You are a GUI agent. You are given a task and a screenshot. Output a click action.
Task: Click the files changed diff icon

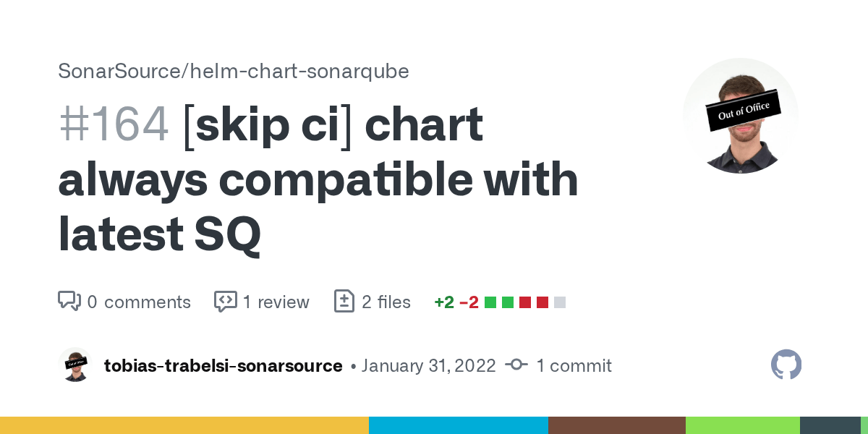344,302
